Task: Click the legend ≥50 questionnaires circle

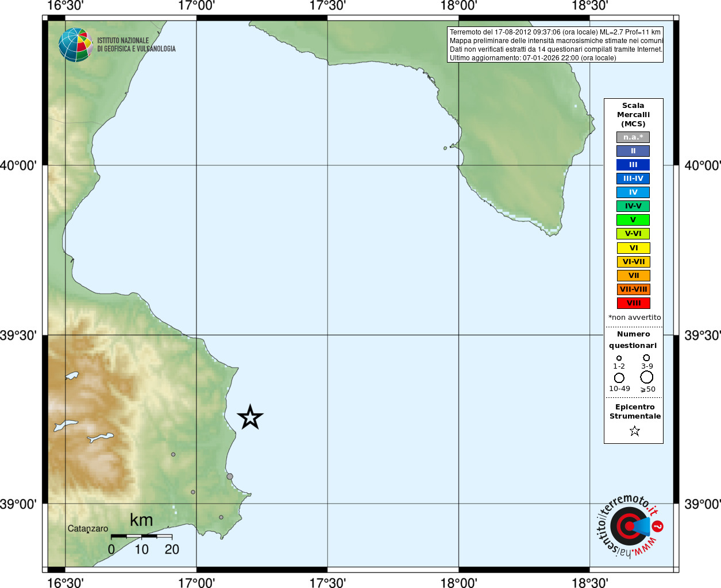Action: pos(646,377)
